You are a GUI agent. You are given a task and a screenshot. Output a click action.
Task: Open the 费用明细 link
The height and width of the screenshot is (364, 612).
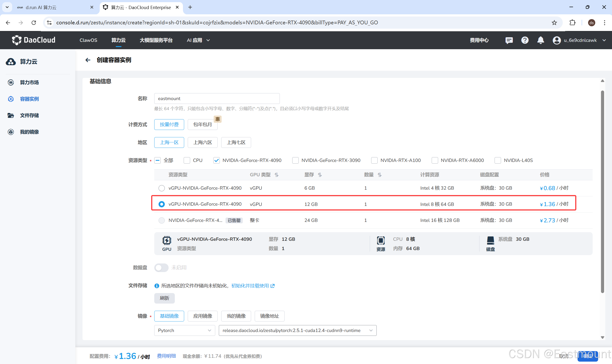(166, 356)
